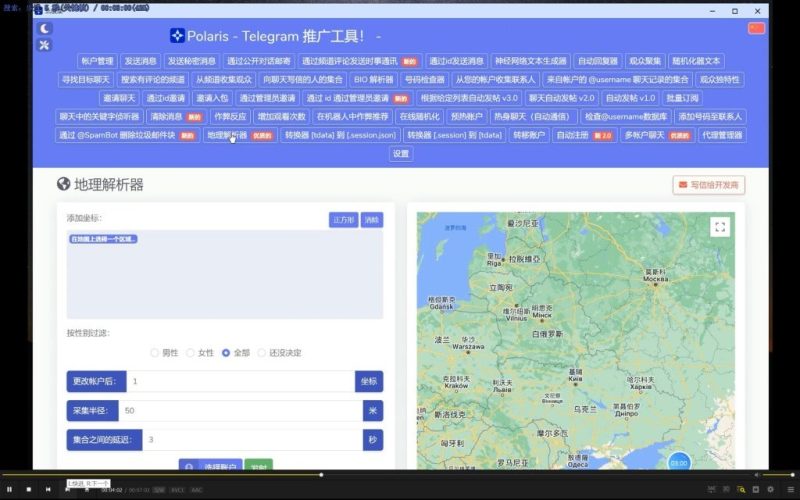This screenshot has width=800, height=500.
Task: Click the 写信给开发商 button
Action: click(x=709, y=185)
